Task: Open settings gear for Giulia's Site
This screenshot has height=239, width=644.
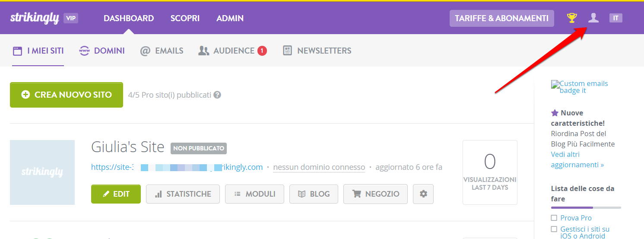Action: click(423, 194)
